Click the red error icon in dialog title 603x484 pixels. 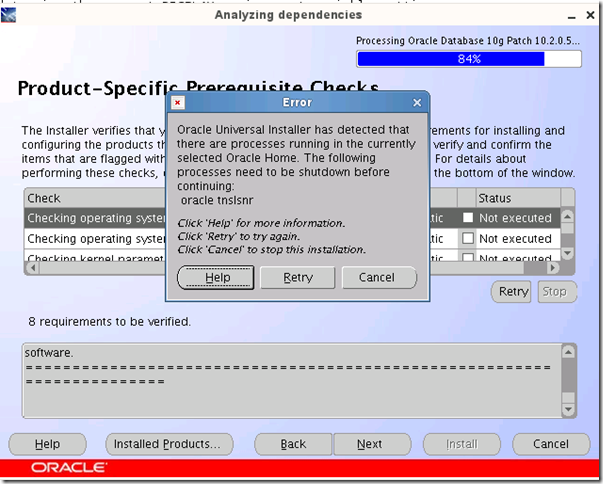coord(178,103)
